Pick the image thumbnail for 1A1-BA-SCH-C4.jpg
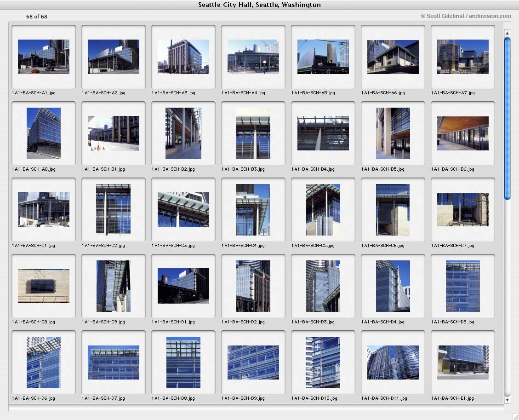 (253, 209)
